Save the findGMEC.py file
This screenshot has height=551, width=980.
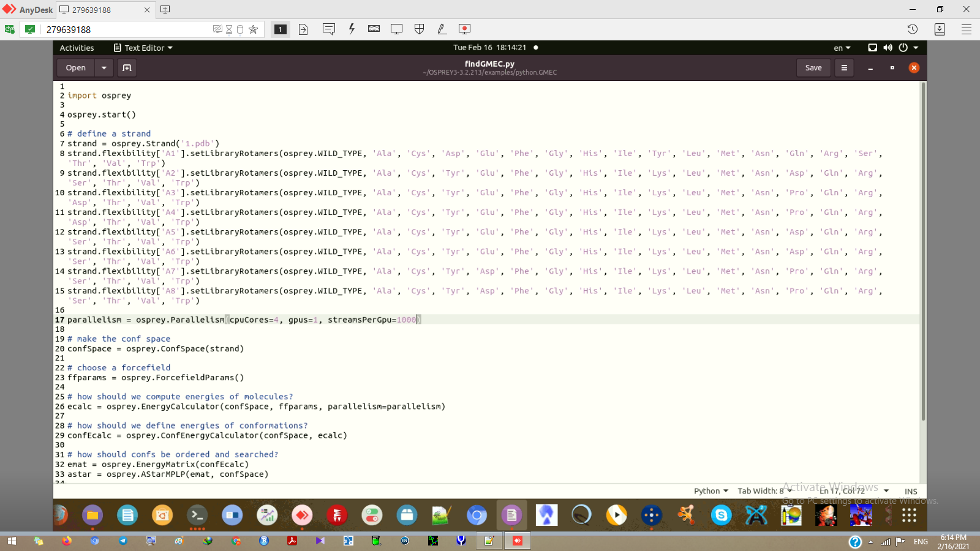(x=813, y=68)
